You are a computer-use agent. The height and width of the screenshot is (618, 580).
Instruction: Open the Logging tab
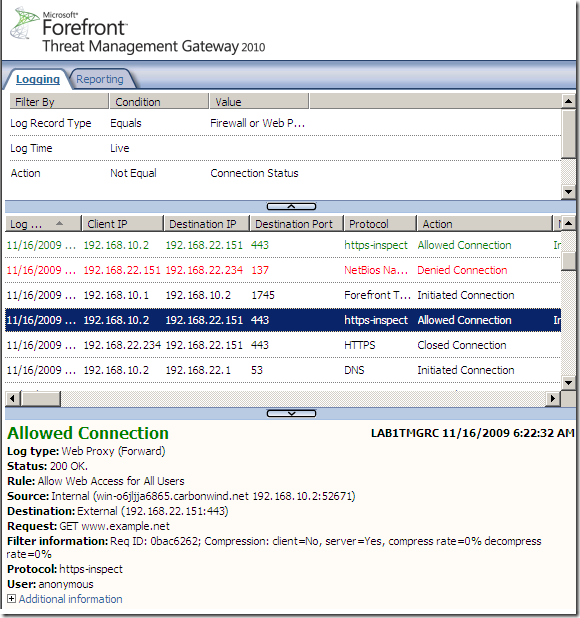37,79
